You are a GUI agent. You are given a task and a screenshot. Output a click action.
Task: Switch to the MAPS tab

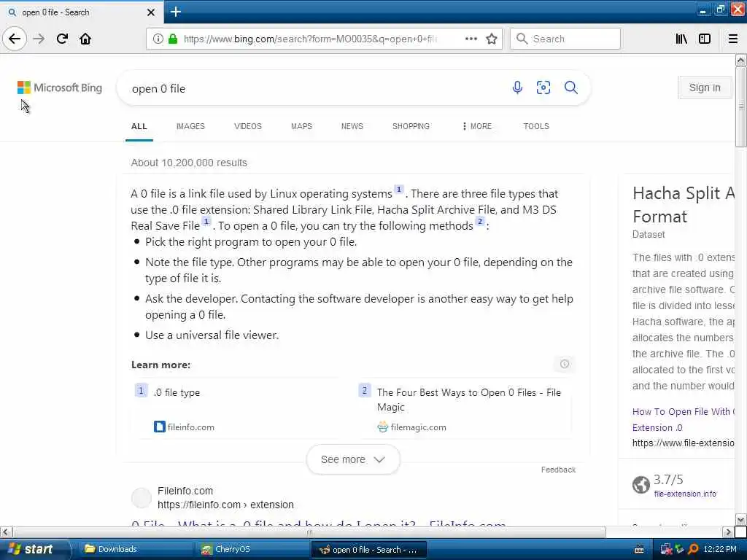click(x=301, y=126)
